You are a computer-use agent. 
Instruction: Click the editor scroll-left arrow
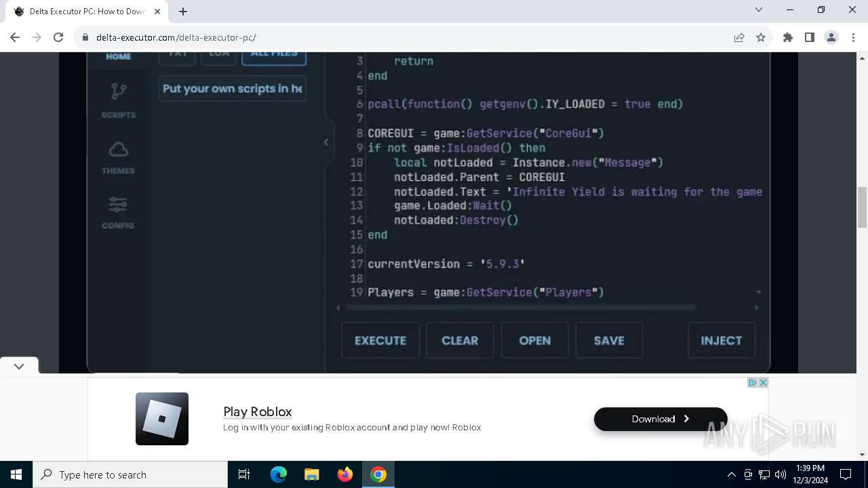338,308
